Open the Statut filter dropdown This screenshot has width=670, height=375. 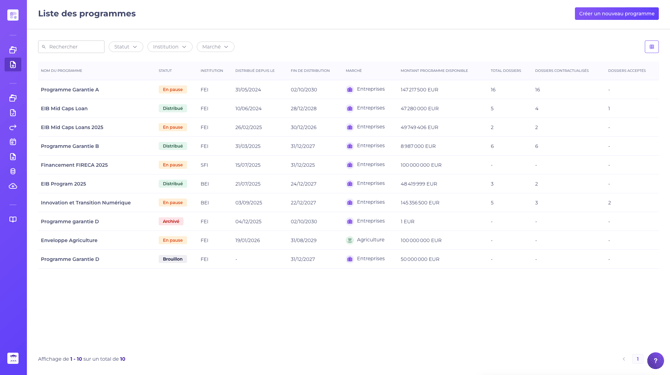[x=126, y=47]
